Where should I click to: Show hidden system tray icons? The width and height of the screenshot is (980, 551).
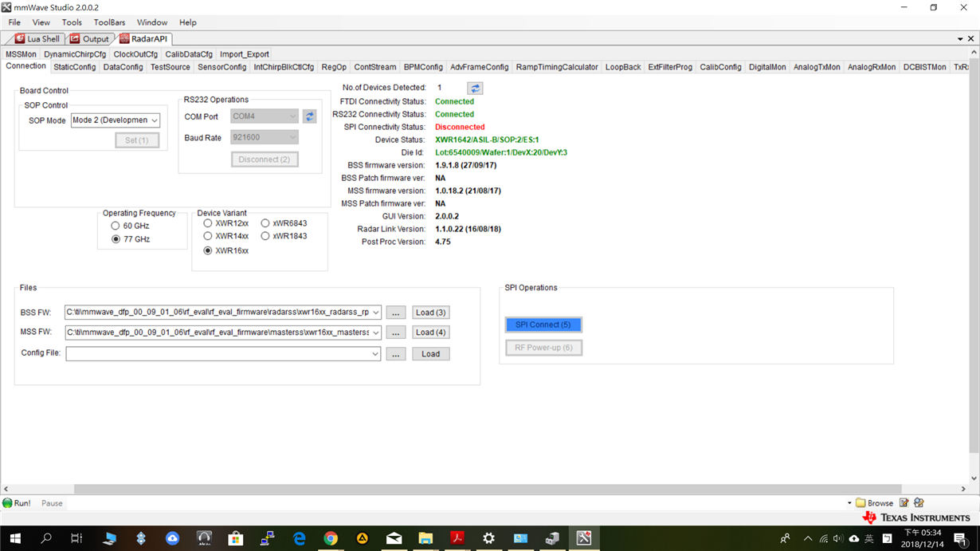point(808,538)
